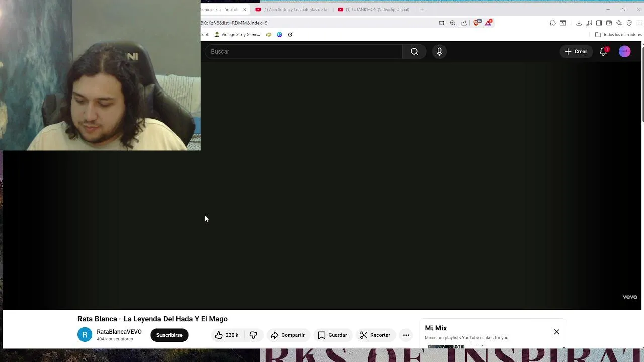The height and width of the screenshot is (362, 644).
Task: Open the browser hamburger menu
Action: [x=639, y=23]
